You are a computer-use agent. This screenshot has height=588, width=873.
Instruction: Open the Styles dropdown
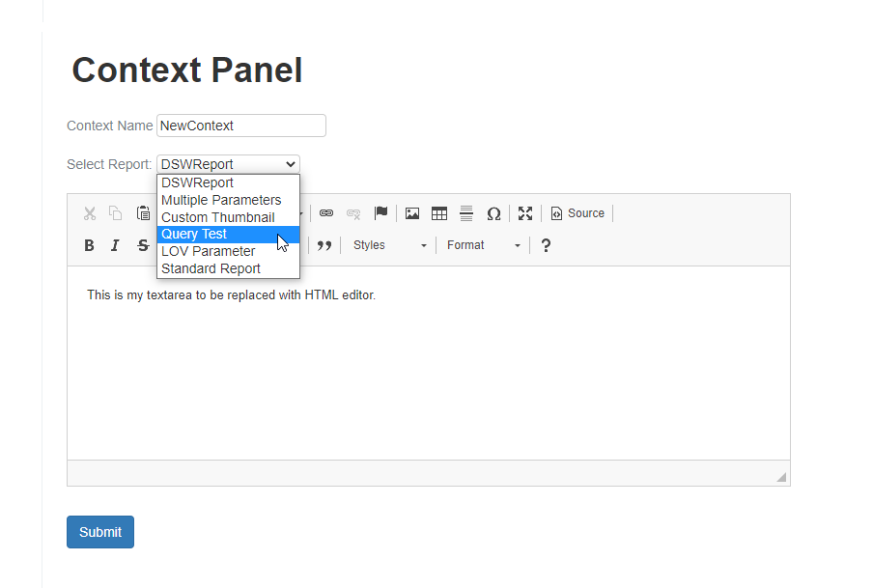390,245
